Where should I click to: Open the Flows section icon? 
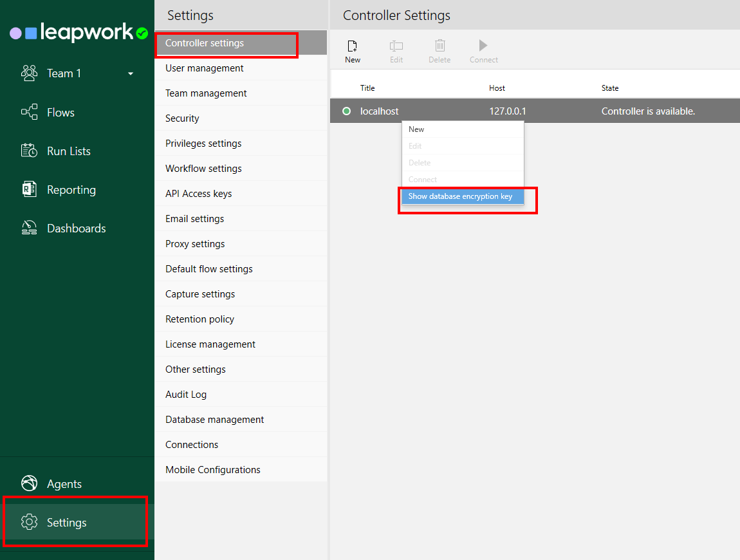tap(30, 113)
